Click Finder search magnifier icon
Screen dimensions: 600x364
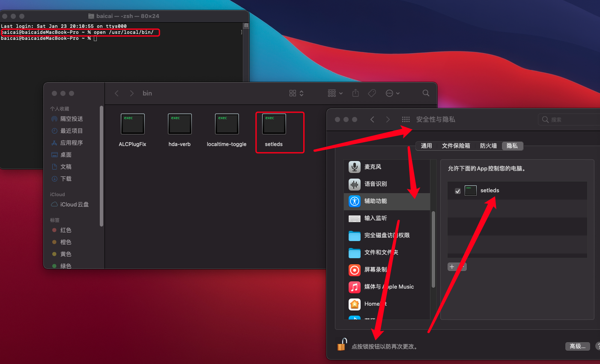[426, 93]
